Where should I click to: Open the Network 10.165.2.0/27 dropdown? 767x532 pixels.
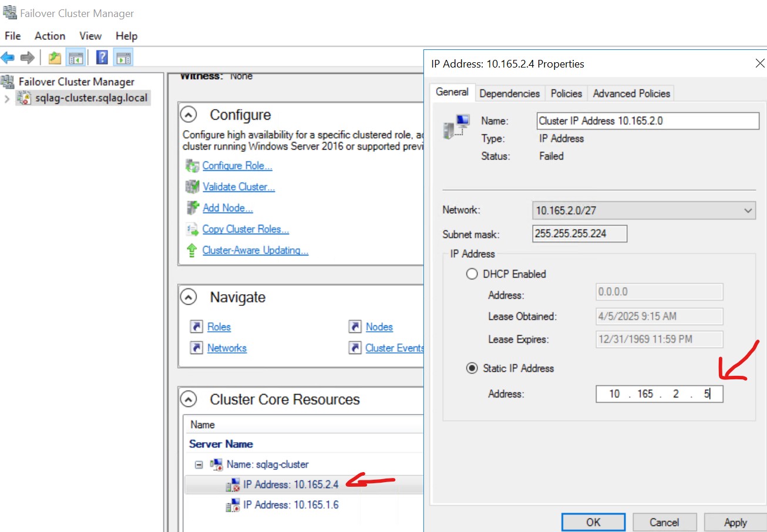(644, 210)
